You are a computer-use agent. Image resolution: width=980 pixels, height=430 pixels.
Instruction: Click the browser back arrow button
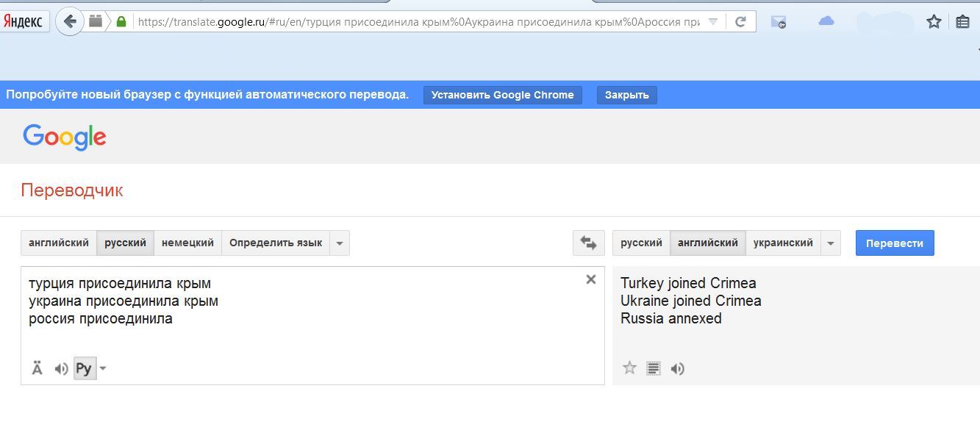click(x=70, y=21)
